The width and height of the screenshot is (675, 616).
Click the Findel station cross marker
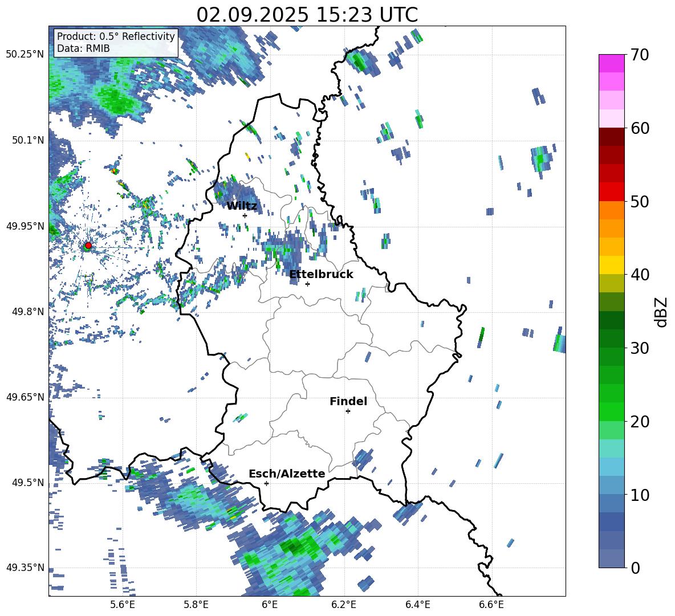coord(348,411)
